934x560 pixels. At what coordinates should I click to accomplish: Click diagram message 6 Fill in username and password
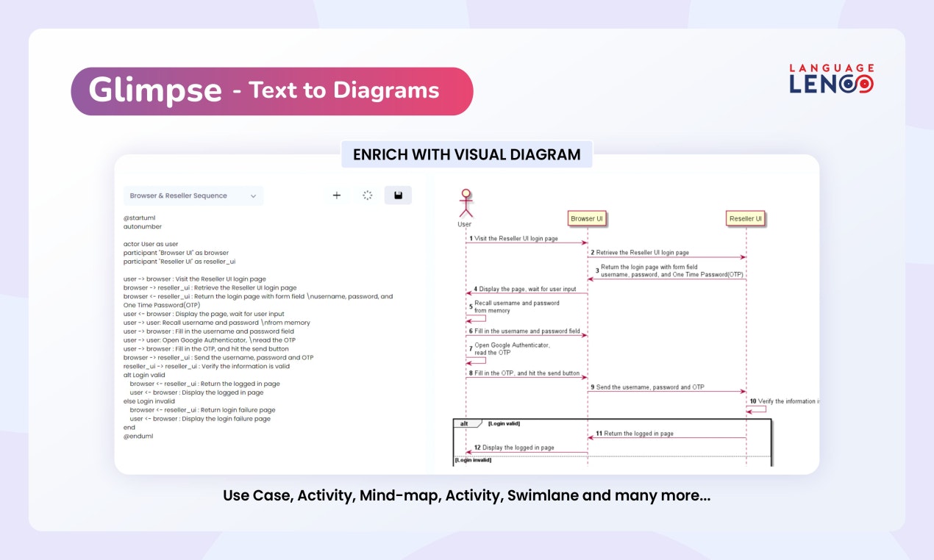point(524,331)
